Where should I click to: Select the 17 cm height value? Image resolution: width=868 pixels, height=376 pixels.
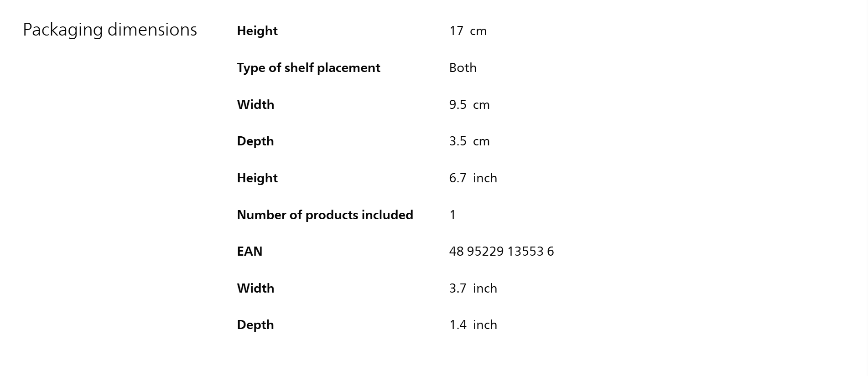(x=468, y=31)
